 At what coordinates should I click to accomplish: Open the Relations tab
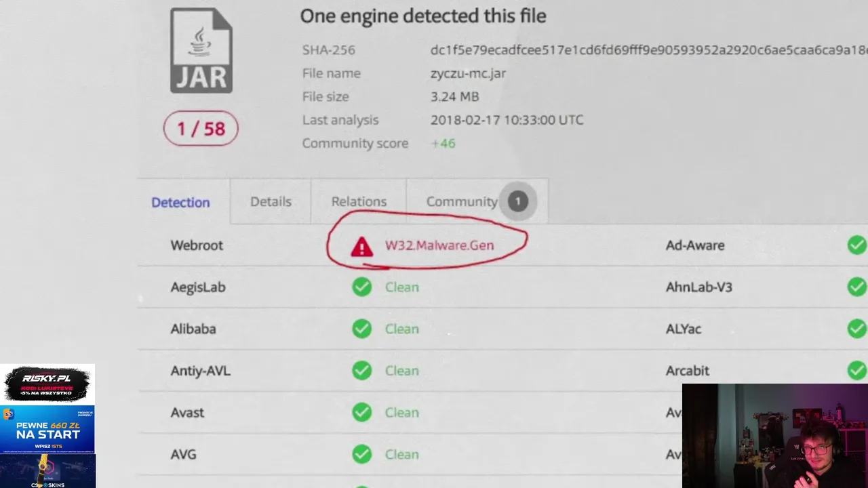359,201
